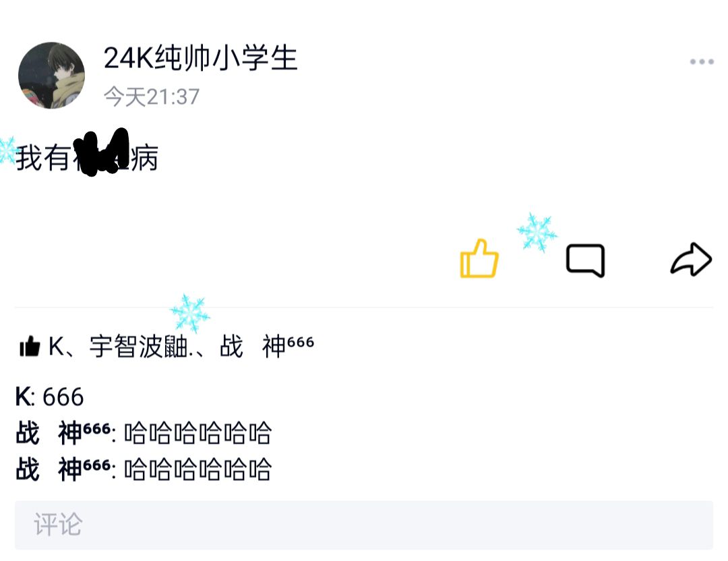Open liker 战 神666 in the likes list

(x=267, y=346)
